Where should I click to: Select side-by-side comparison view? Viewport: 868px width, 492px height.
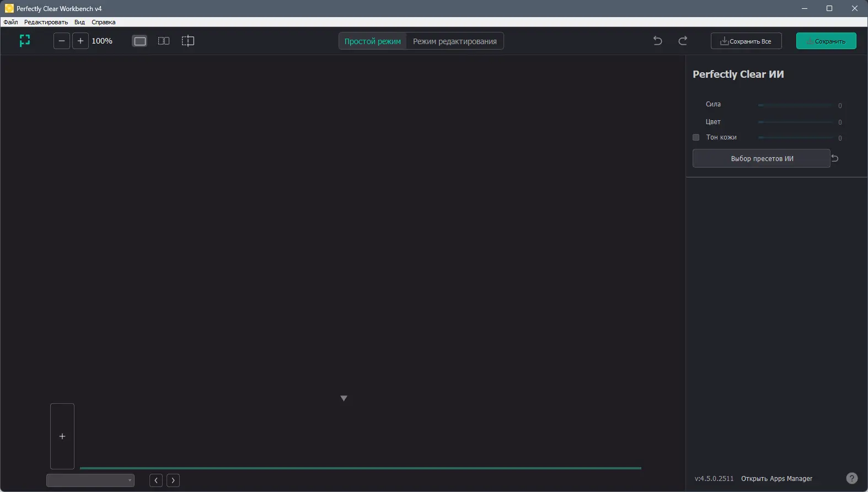(x=164, y=41)
